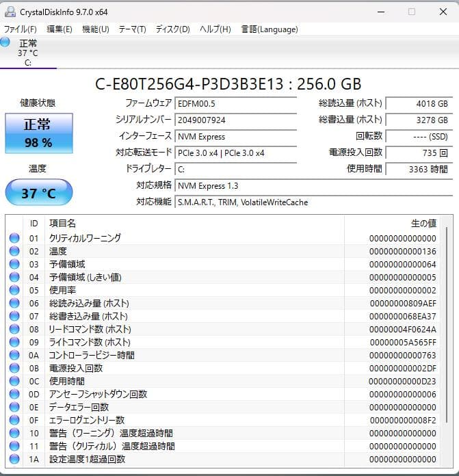Click the 37 °C temperature button

click(39, 192)
